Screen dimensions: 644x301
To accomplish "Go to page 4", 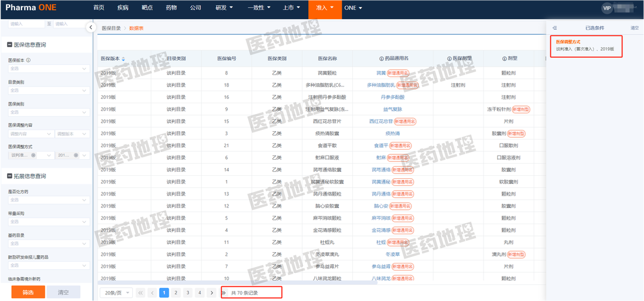I will 200,293.
